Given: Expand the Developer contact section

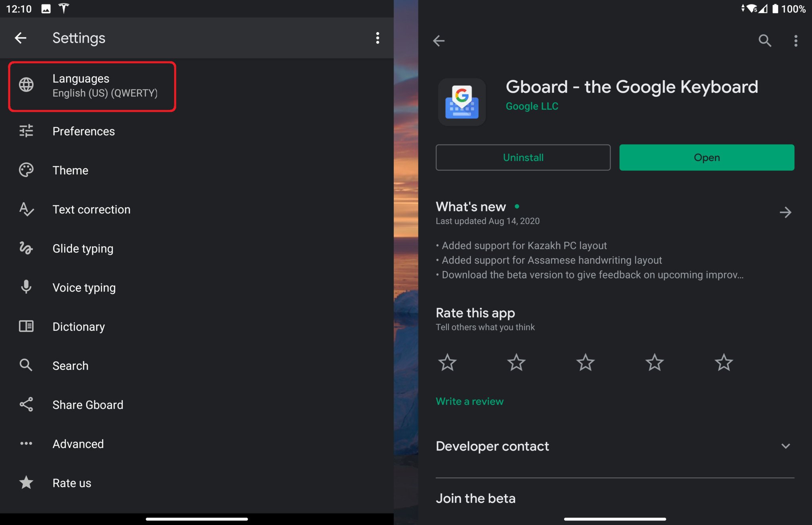Looking at the screenshot, I should tap(785, 446).
